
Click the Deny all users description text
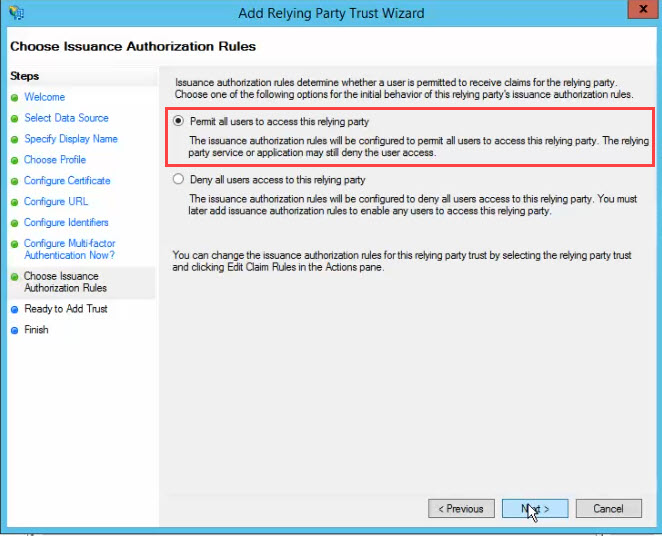pyautogui.click(x=412, y=205)
